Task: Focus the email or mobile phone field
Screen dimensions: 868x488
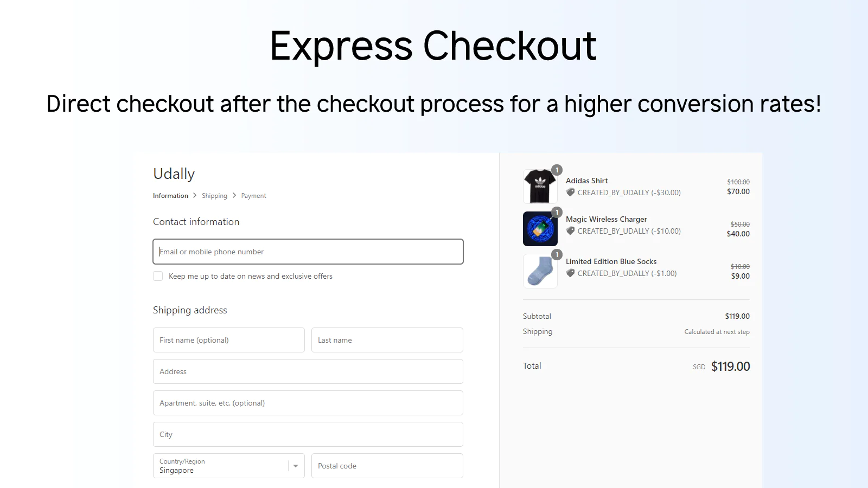Action: 308,252
